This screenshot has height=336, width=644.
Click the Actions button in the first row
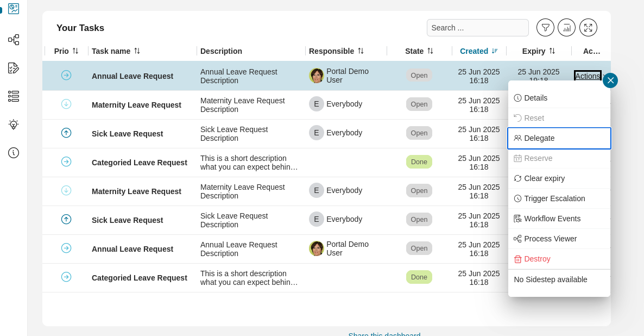click(x=588, y=76)
